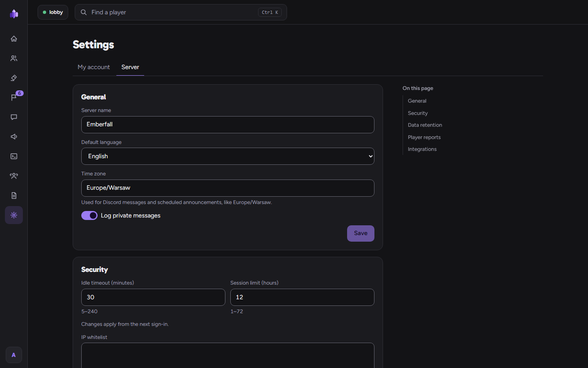
Task: Edit the Server name field Emberfall
Action: [x=228, y=125]
